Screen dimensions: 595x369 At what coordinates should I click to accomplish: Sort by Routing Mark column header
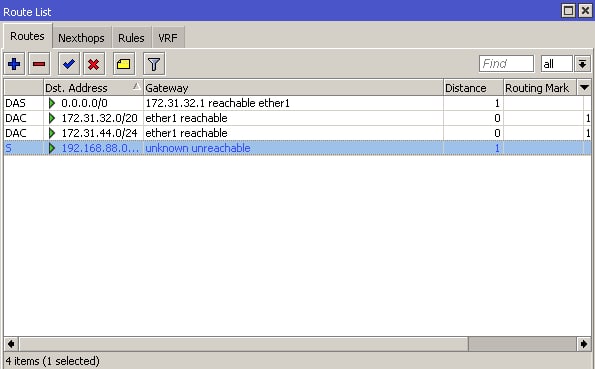pos(540,88)
